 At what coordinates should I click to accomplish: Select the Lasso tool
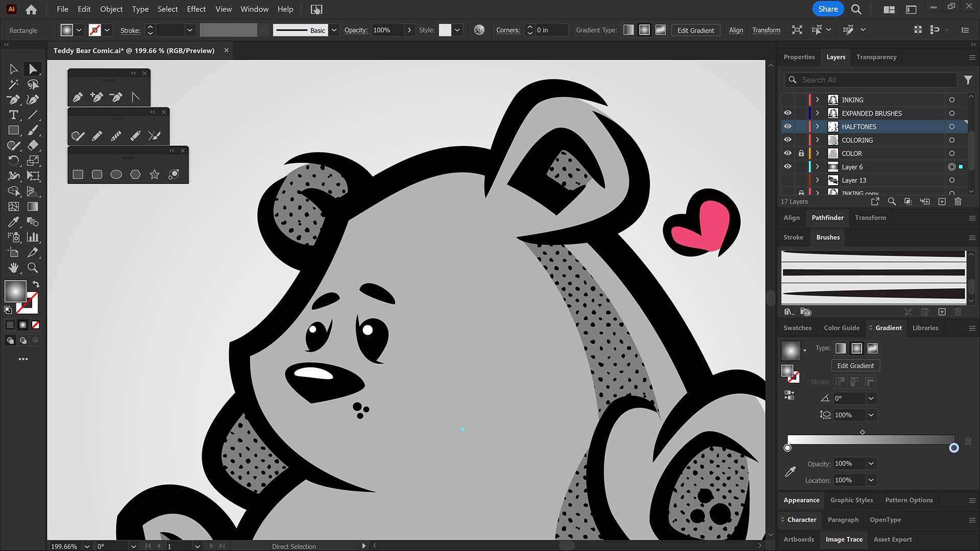point(33,84)
